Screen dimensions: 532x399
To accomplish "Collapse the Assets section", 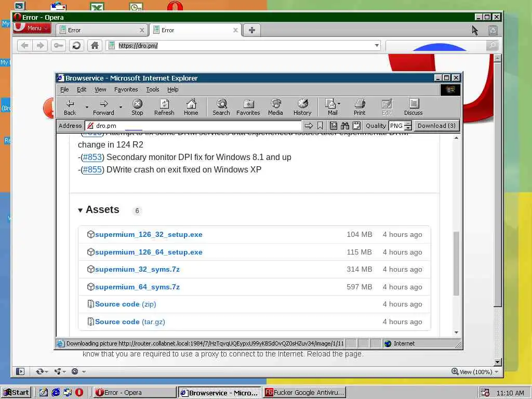I will (x=80, y=210).
